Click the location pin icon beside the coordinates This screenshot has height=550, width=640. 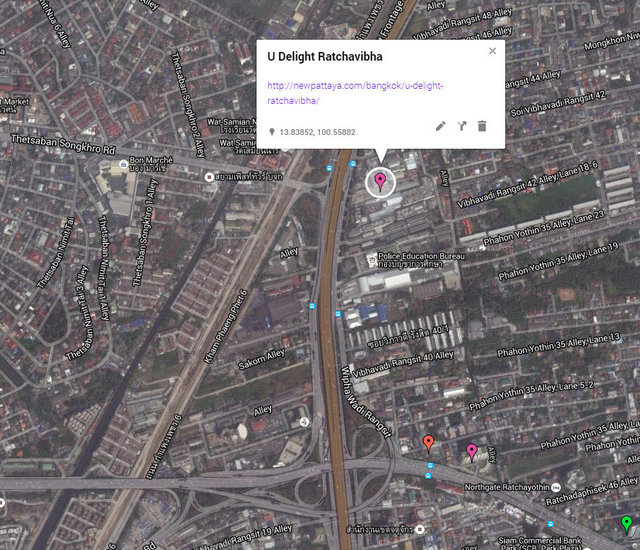(272, 132)
